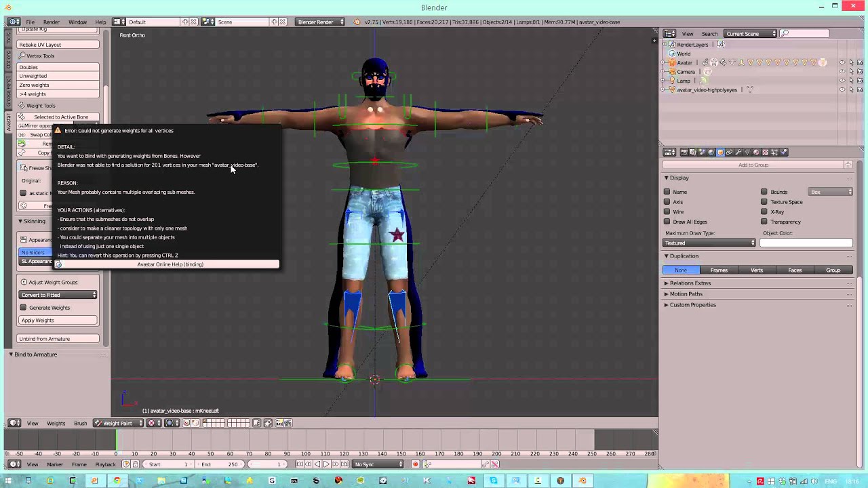Open the Playback menu in timeline
Viewport: 868px width, 488px height.
105,464
